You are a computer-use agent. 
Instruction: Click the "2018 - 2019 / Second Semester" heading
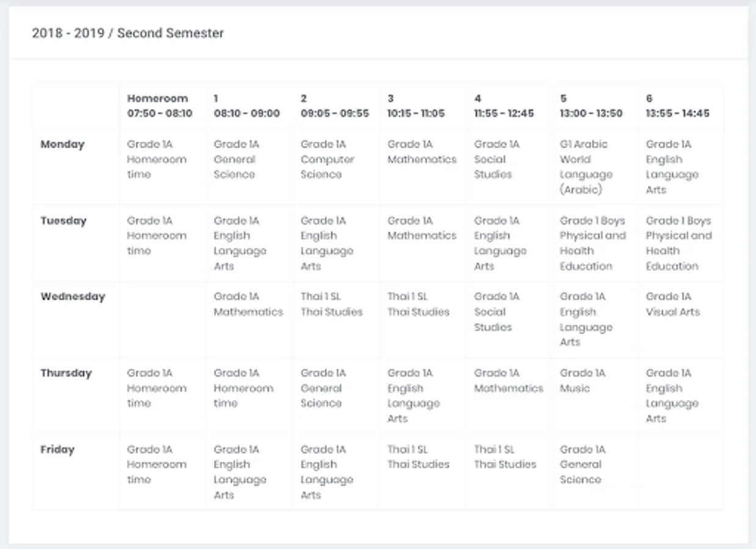[x=128, y=33]
